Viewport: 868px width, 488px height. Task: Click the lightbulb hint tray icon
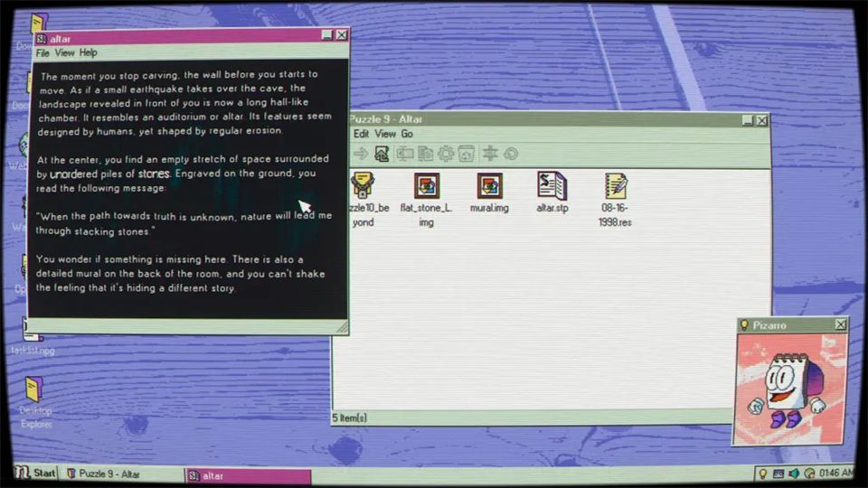click(763, 474)
